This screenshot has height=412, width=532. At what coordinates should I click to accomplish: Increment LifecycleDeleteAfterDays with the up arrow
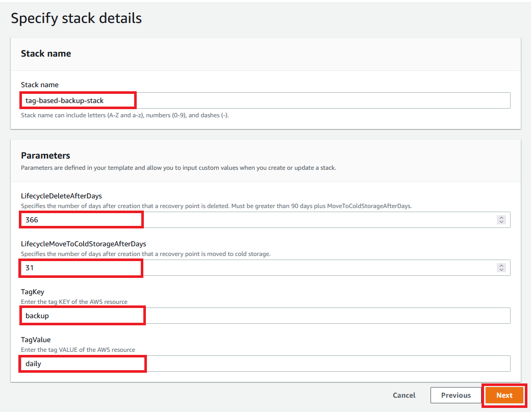[x=501, y=218]
